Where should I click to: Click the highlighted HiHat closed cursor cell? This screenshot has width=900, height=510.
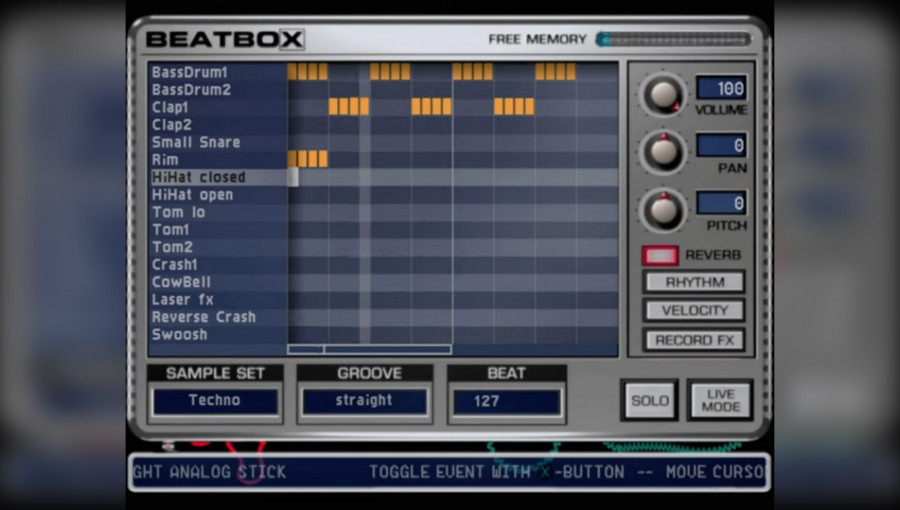[293, 177]
